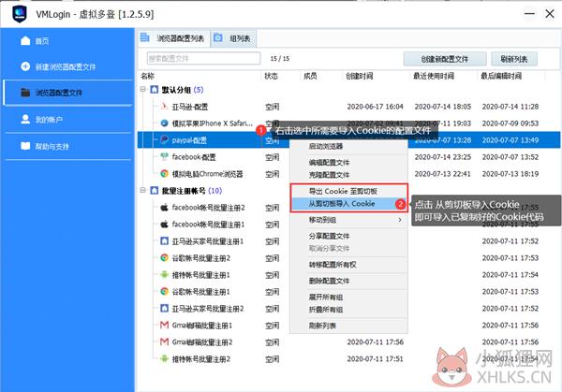Viewport: 562px width, 392px height.
Task: Collapse the 默认分组 tree group
Action: click(143, 89)
